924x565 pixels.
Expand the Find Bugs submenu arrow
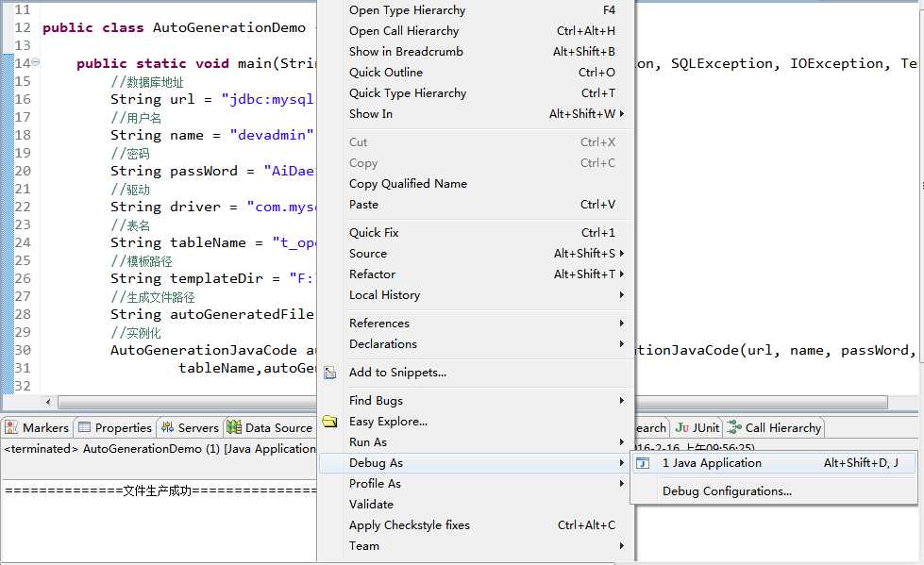(x=621, y=401)
